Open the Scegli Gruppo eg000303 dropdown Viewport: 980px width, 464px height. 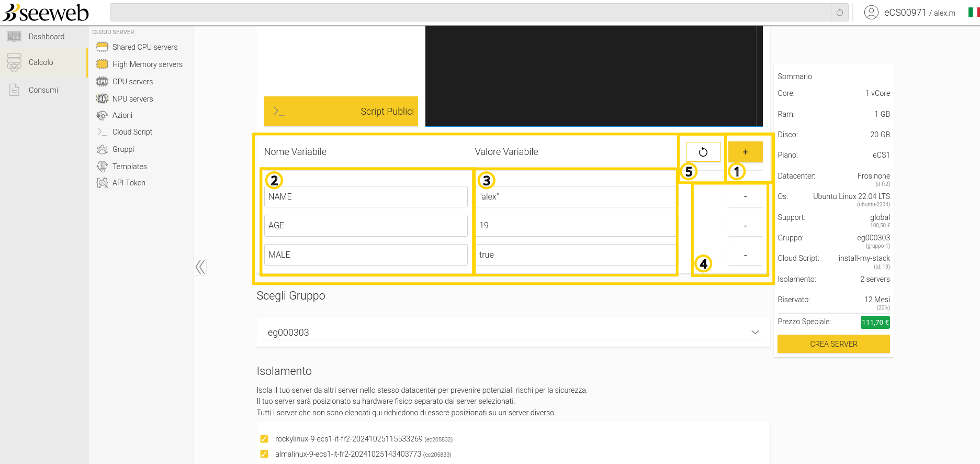coord(513,333)
